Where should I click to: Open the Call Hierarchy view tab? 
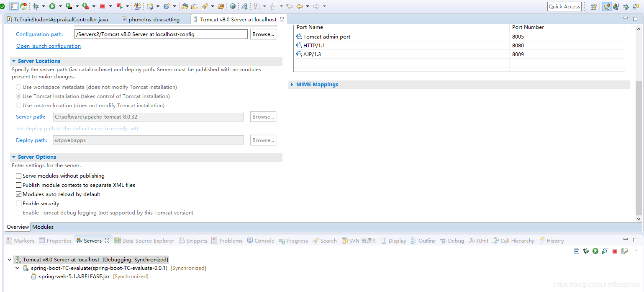click(513, 241)
